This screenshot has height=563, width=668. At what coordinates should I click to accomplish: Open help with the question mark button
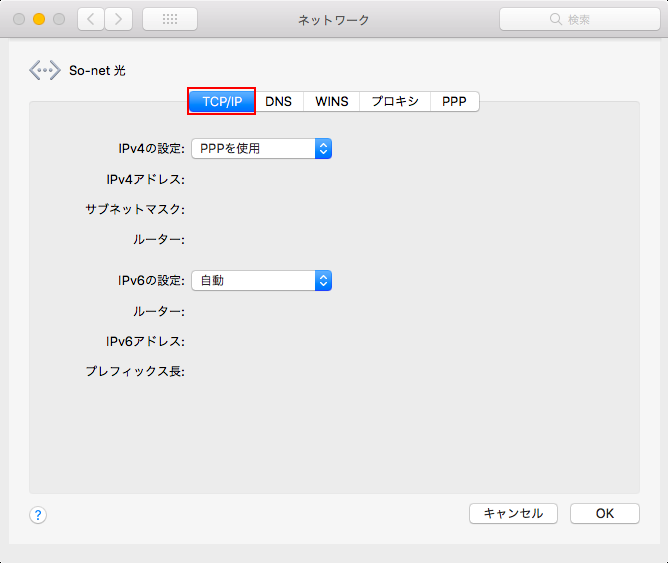38,515
